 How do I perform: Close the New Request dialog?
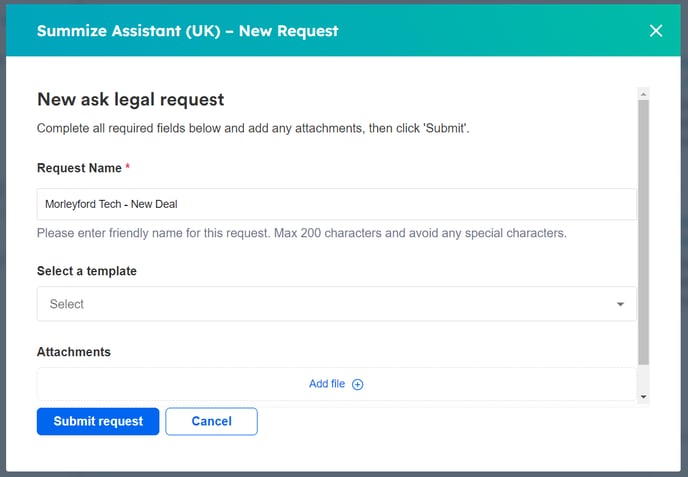[656, 31]
